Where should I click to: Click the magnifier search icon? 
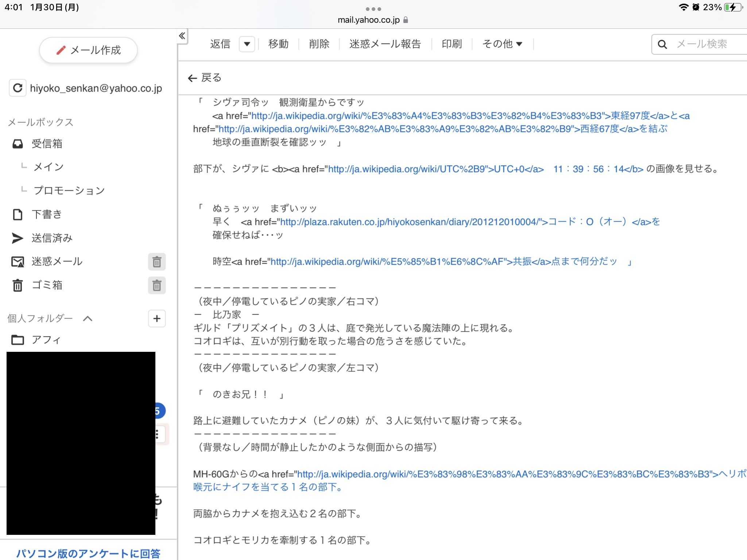pyautogui.click(x=662, y=44)
